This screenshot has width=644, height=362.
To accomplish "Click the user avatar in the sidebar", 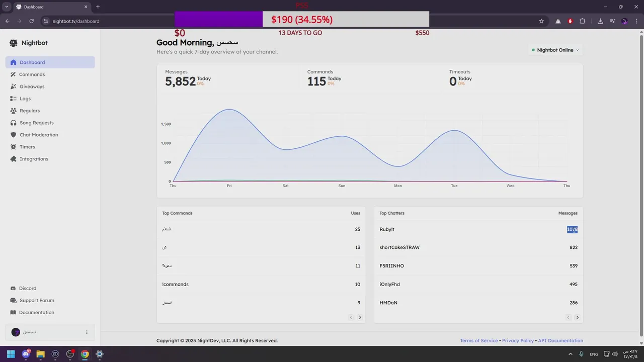I will point(16,332).
